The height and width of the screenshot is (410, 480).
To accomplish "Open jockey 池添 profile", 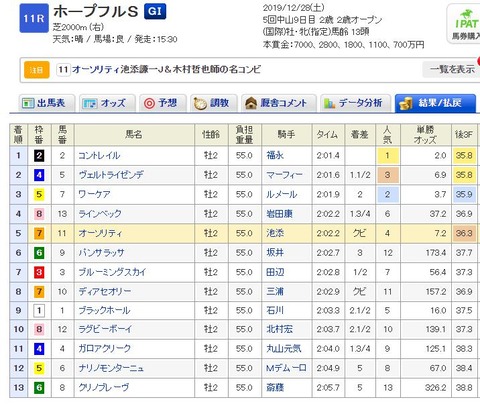I will (x=275, y=233).
